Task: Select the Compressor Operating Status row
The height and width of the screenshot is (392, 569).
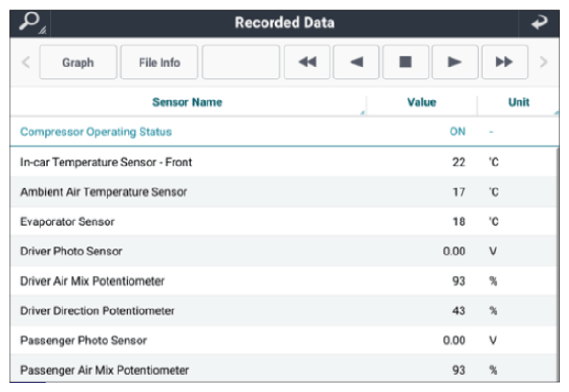Action: coord(284,132)
